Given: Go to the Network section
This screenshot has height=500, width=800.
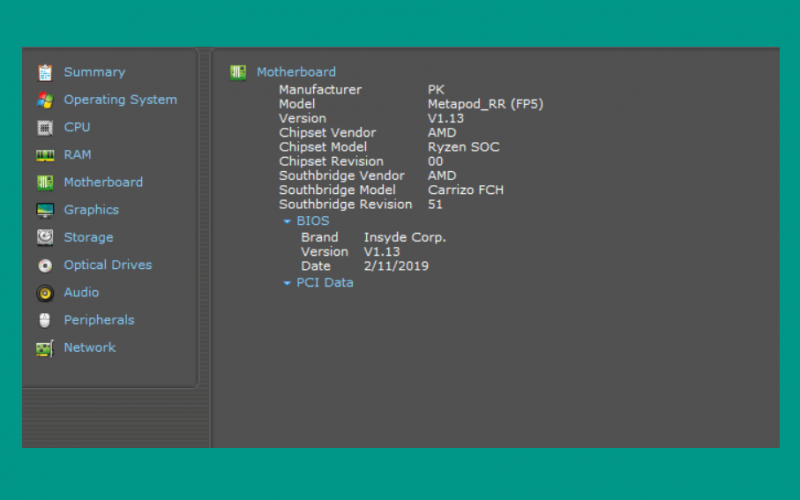Looking at the screenshot, I should 90,347.
